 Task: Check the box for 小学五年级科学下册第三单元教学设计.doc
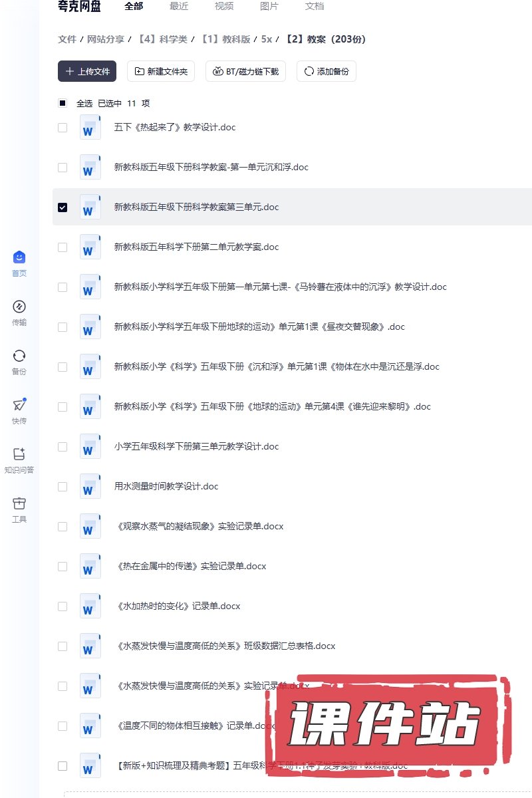click(63, 446)
